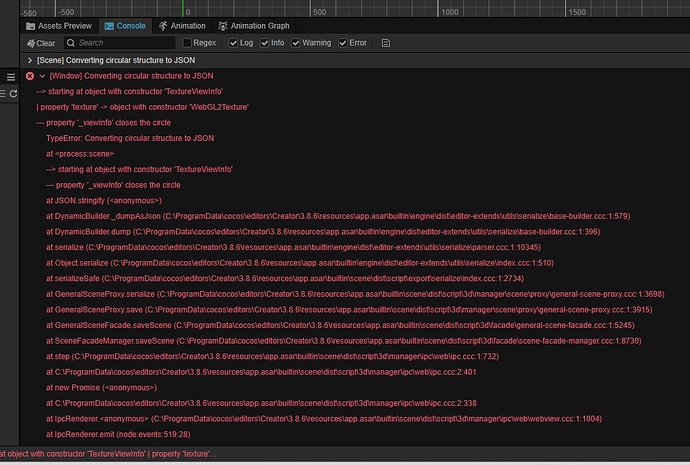The width and height of the screenshot is (690, 465).
Task: Open the hamburger menu icon on left panel
Action: tap(11, 77)
